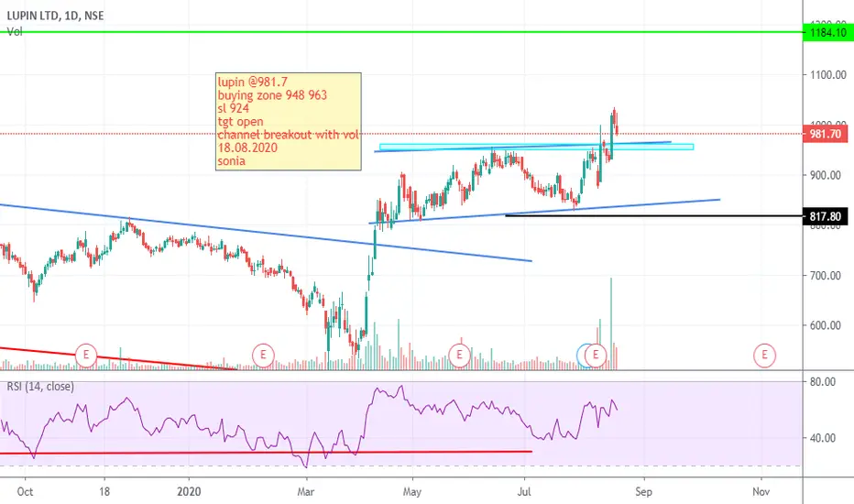The image size is (854, 504).
Task: Click the Jul time axis label
Action: click(x=523, y=491)
